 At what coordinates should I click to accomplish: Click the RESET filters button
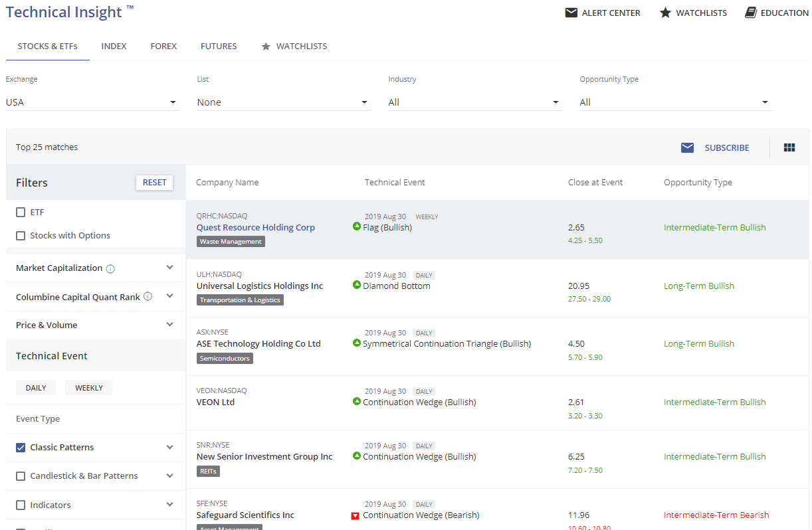[x=155, y=183]
